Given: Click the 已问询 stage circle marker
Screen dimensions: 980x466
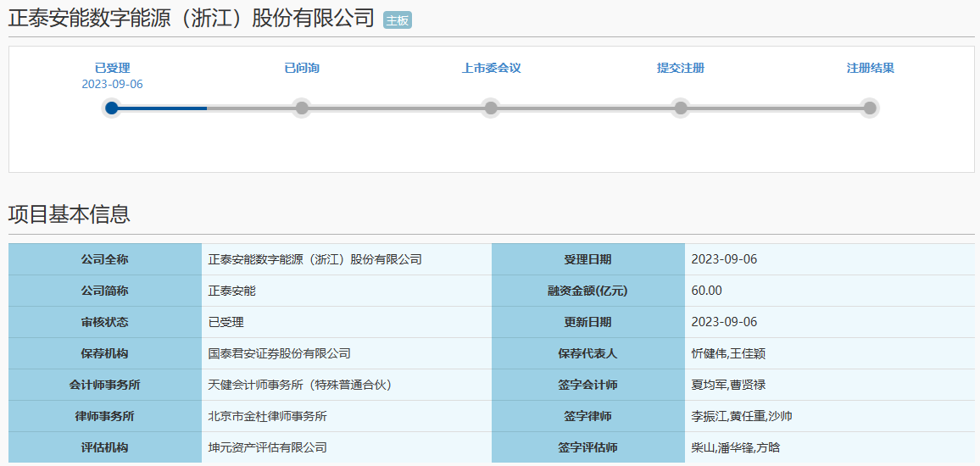Looking at the screenshot, I should coord(302,108).
